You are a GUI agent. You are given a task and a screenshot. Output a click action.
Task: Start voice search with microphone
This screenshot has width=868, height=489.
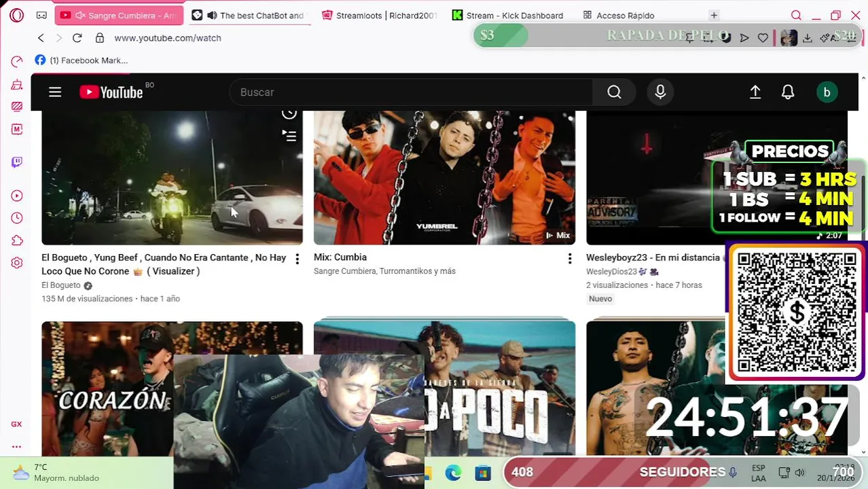(x=660, y=92)
